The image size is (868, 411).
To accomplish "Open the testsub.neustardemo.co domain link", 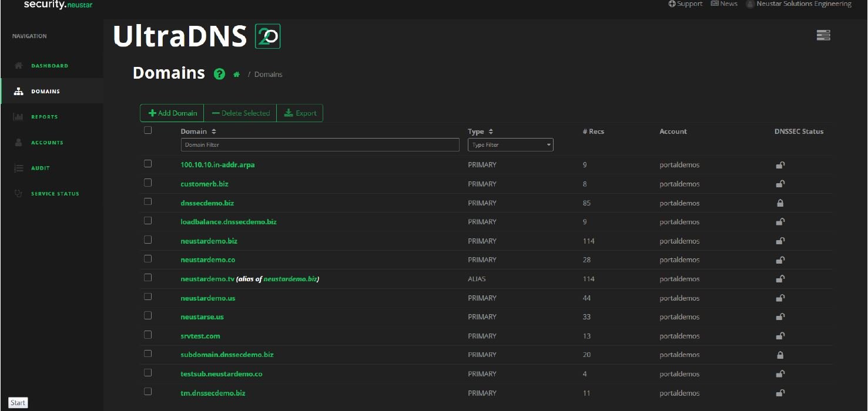I will (x=222, y=374).
